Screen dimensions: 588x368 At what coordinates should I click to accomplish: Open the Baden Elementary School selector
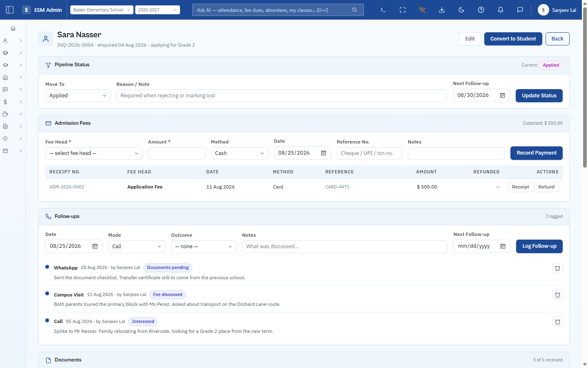102,10
